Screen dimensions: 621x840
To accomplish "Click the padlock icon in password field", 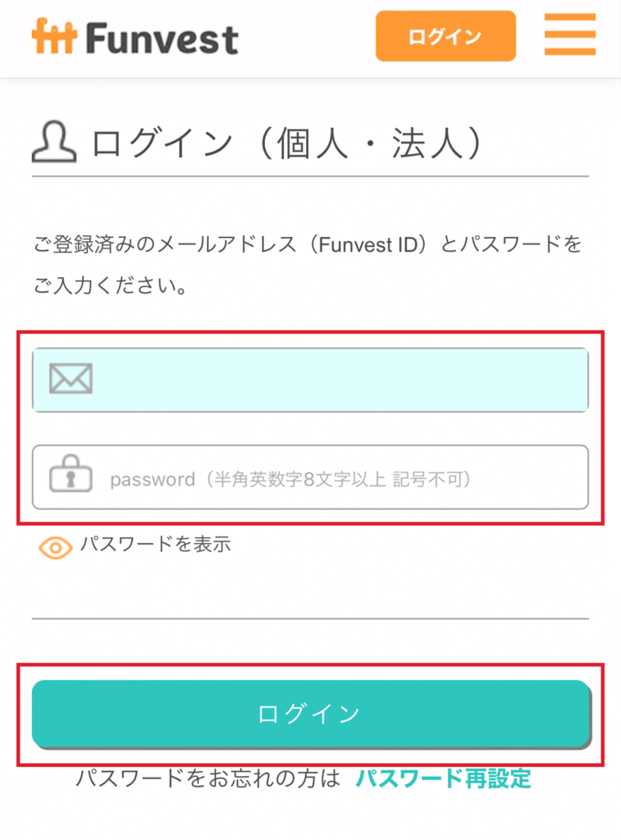I will point(71,477).
